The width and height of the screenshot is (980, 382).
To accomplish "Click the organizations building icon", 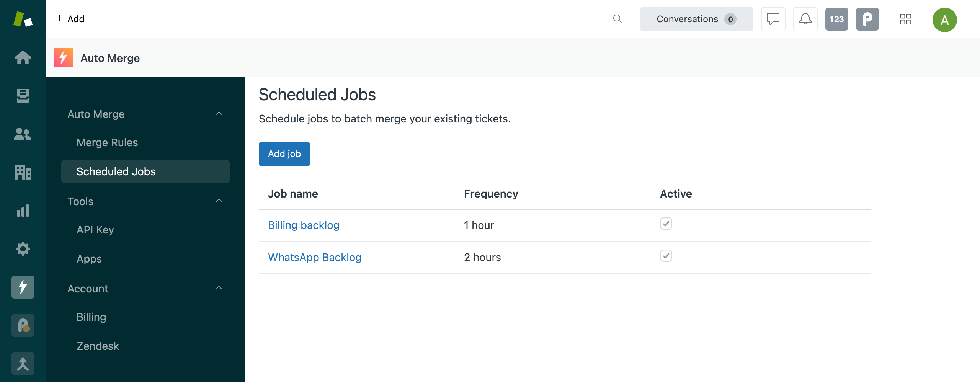I will (23, 172).
